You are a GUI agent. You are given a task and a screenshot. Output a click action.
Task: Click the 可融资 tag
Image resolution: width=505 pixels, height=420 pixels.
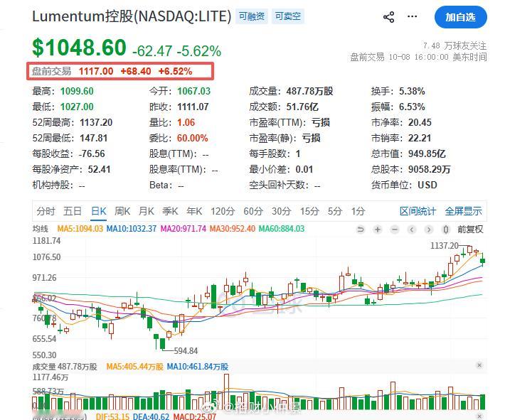[252, 16]
